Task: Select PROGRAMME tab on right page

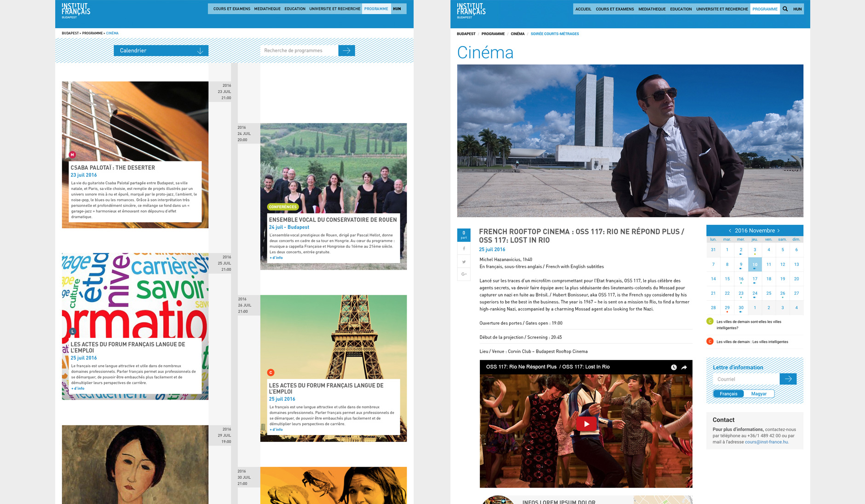Action: point(765,9)
